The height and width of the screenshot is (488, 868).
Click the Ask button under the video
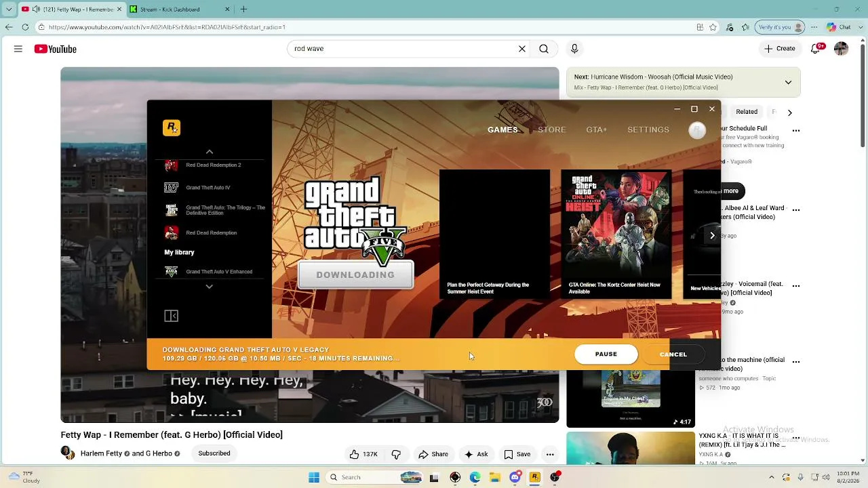click(476, 454)
